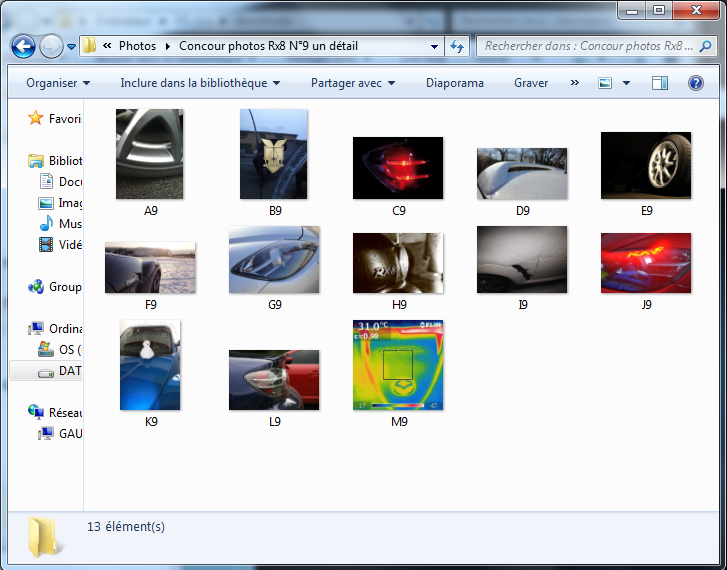
Task: Open the Help question mark icon
Action: click(x=695, y=83)
